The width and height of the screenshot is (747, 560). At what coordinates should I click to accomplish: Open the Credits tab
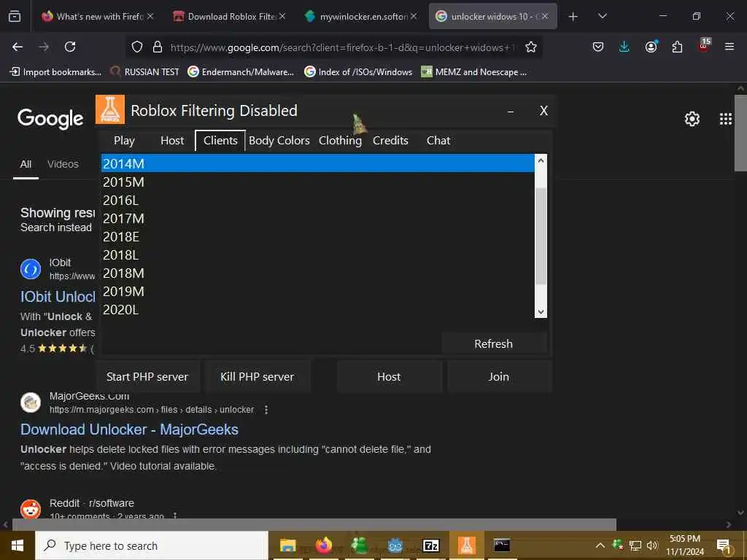click(390, 141)
